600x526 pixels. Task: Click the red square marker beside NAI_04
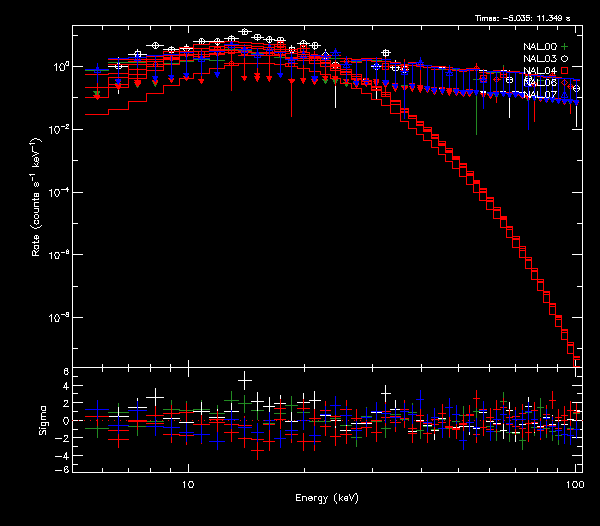pos(565,71)
